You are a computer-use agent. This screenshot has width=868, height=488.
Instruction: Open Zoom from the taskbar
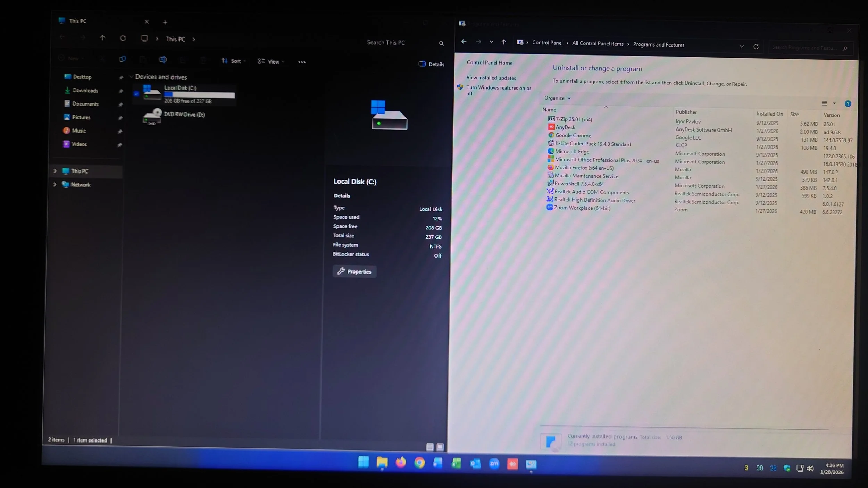pyautogui.click(x=494, y=464)
